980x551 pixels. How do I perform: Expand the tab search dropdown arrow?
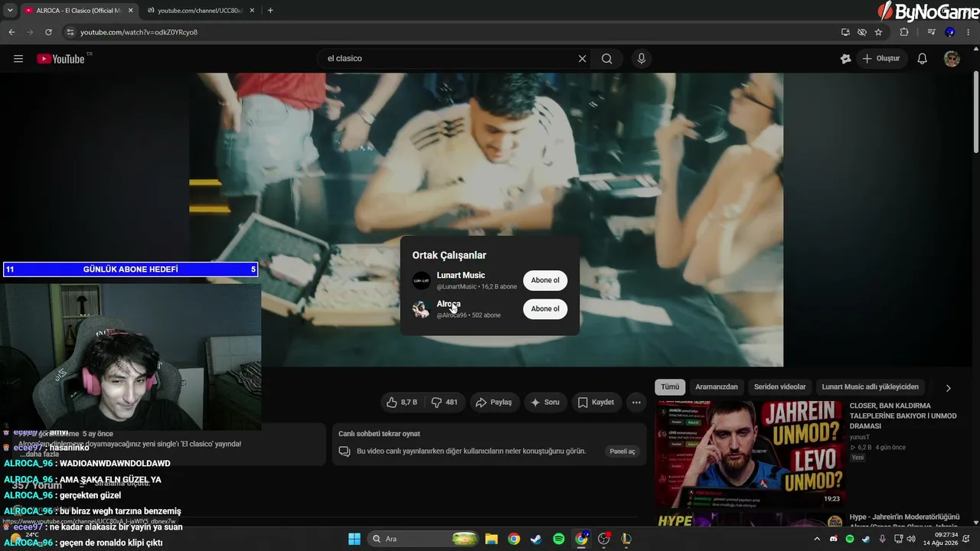click(10, 11)
